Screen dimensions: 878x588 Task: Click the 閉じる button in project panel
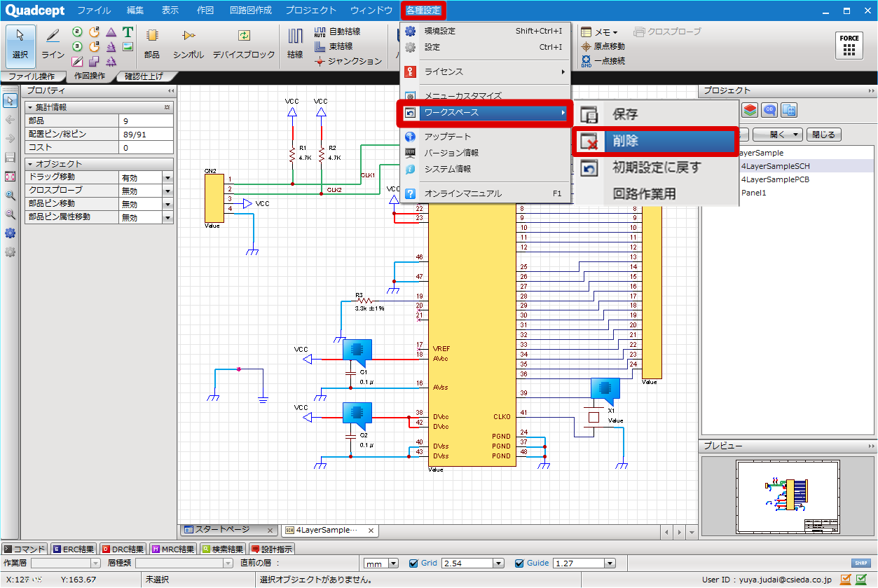[824, 135]
